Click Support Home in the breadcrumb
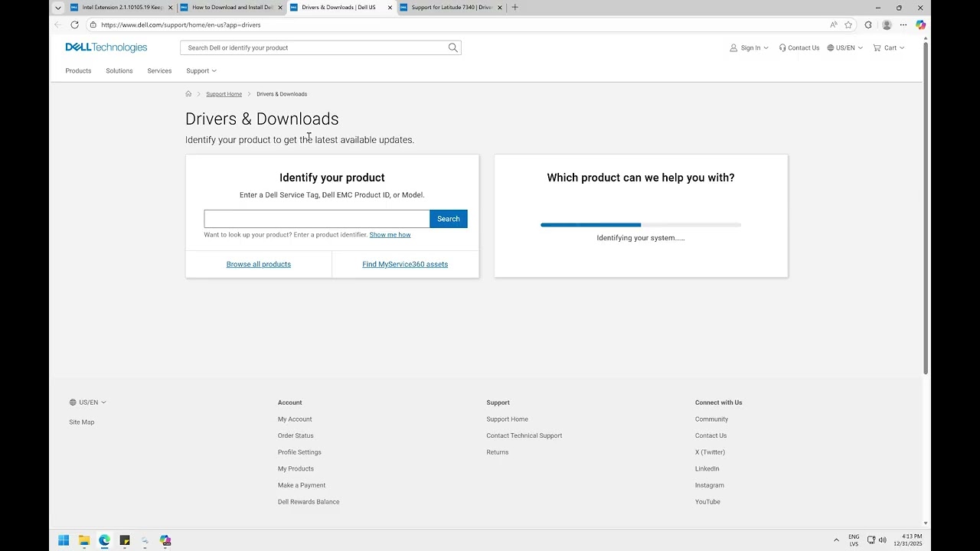The width and height of the screenshot is (980, 551). (224, 94)
